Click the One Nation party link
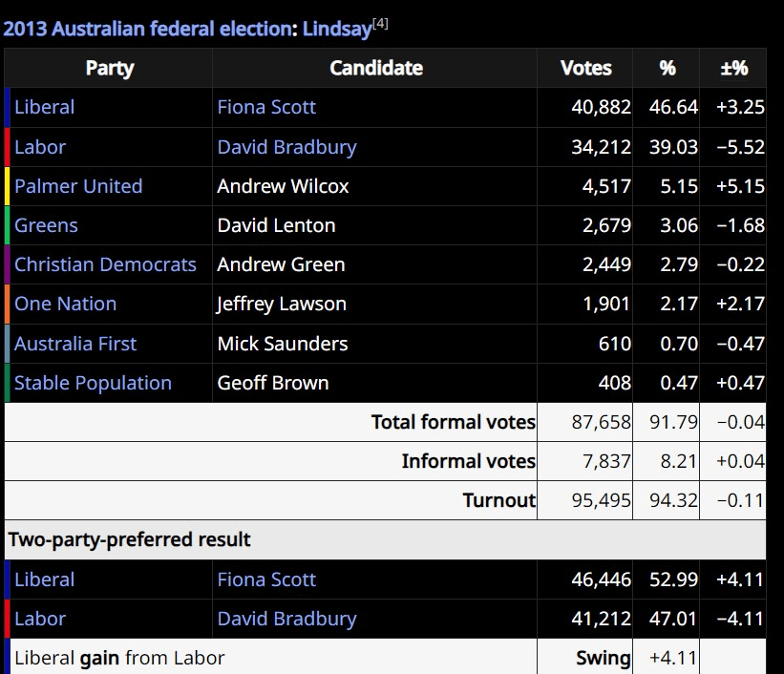 click(x=65, y=304)
